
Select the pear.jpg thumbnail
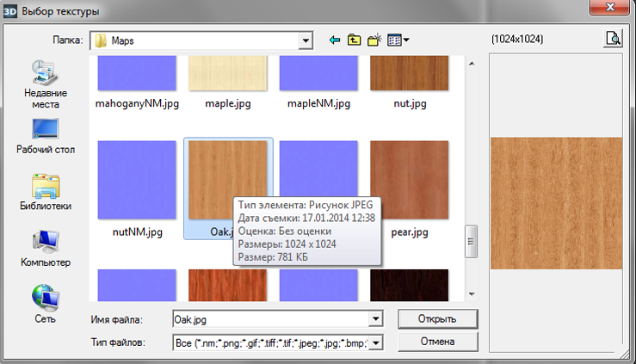point(410,180)
